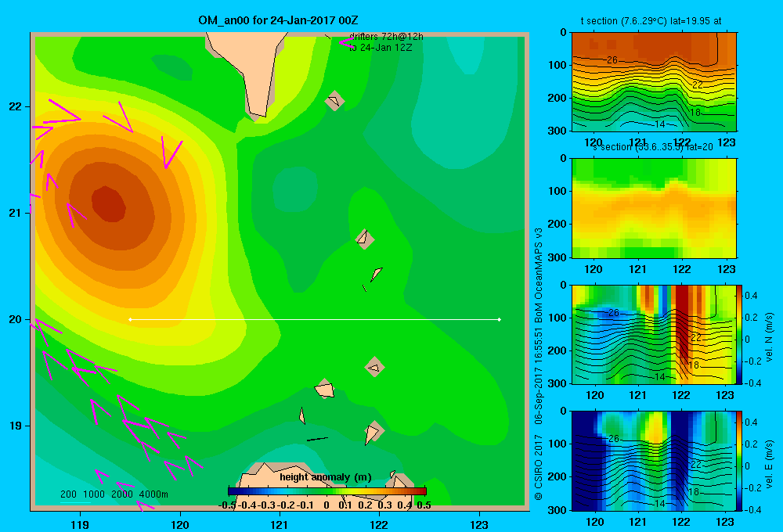Click the "height anomaly (m)" colorbar label
Image resolution: width=783 pixels, height=532 pixels.
coord(326,477)
